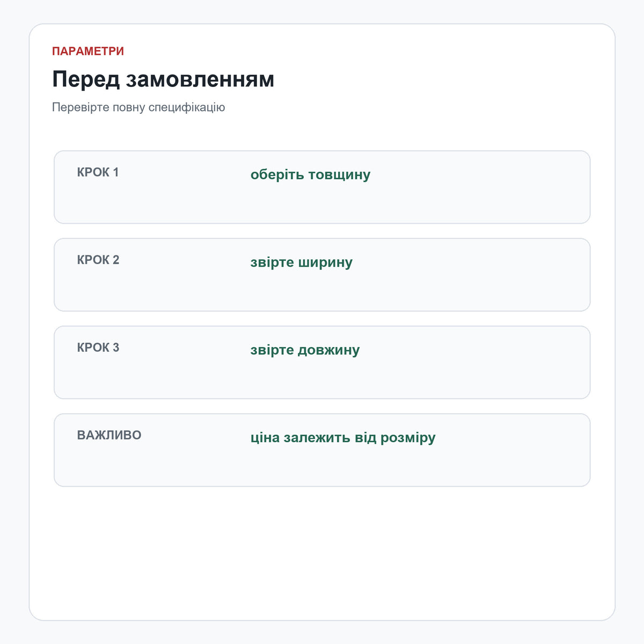
Task: Open the звірте довжину step text
Action: 305,350
